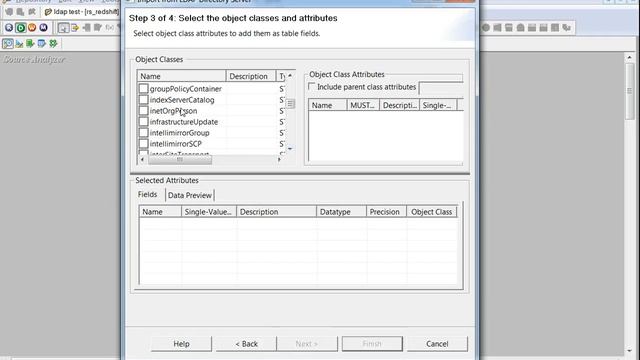Image resolution: width=640 pixels, height=360 pixels.
Task: Open the Target Designer tool icon
Action: (x=19, y=44)
